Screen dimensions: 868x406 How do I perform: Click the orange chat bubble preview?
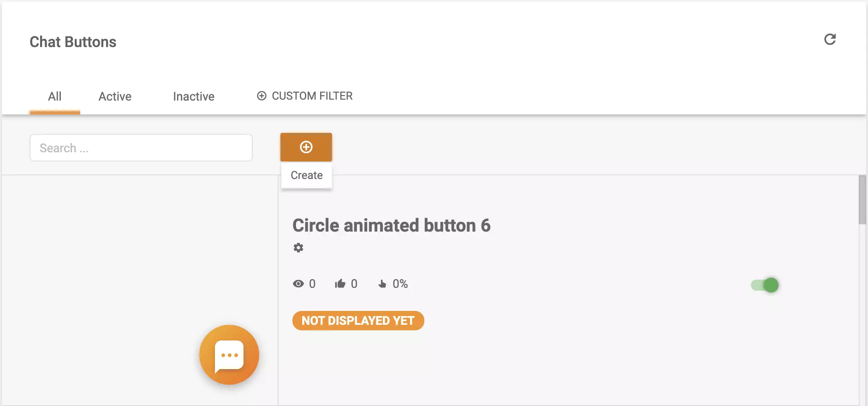pyautogui.click(x=229, y=355)
